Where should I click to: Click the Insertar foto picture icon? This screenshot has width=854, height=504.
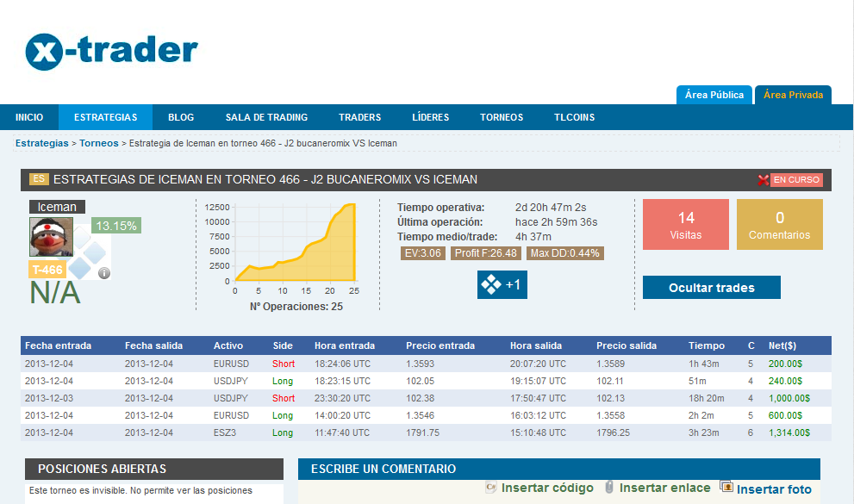pos(726,486)
